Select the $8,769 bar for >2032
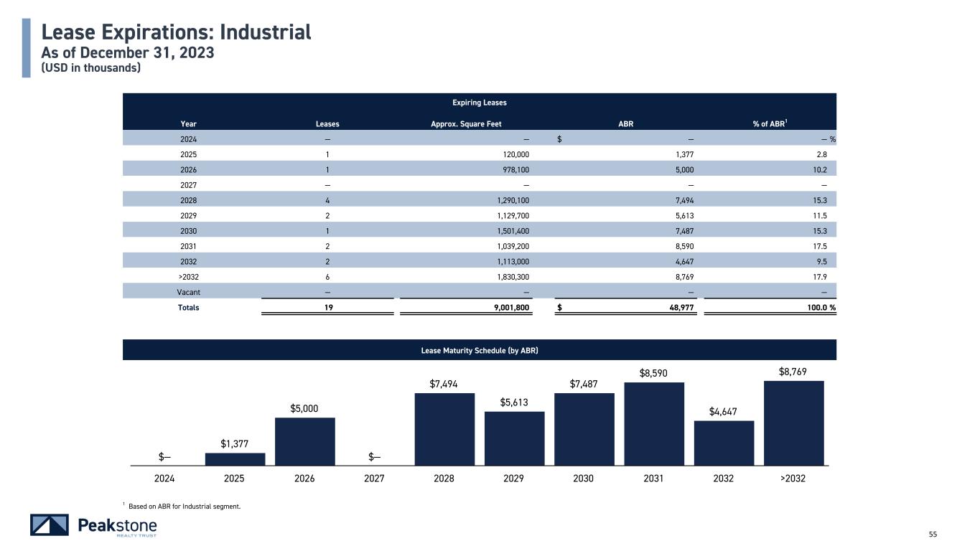This screenshot has width=980, height=551. click(793, 423)
